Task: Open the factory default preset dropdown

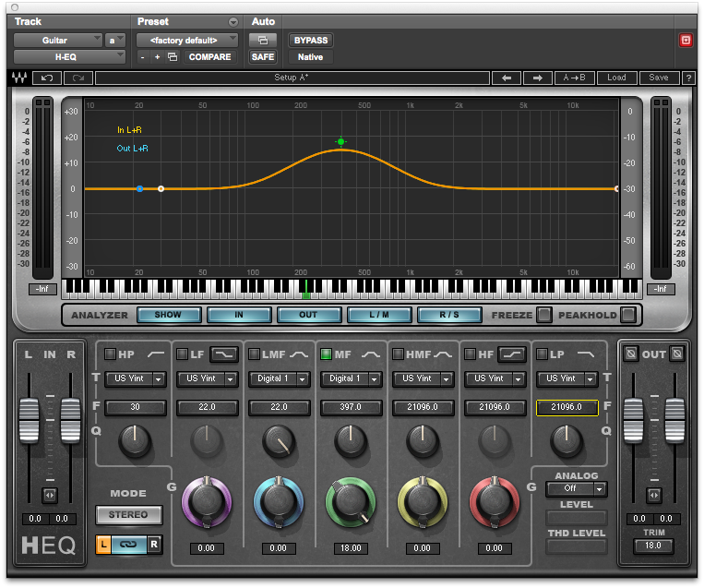Action: pyautogui.click(x=186, y=41)
